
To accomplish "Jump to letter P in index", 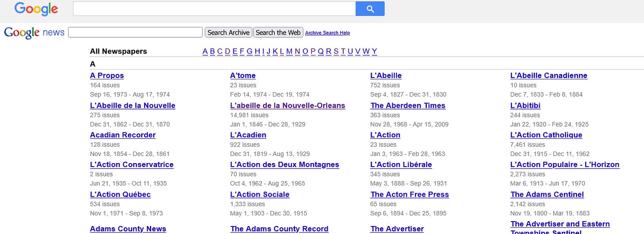I will point(313,51).
